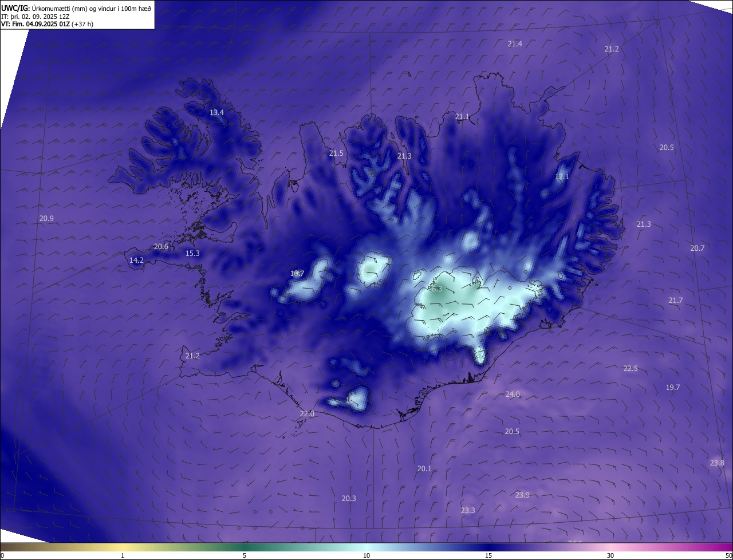Viewport: 733px width, 560px height.
Task: Click the 15.3 value label
Action: [x=192, y=253]
